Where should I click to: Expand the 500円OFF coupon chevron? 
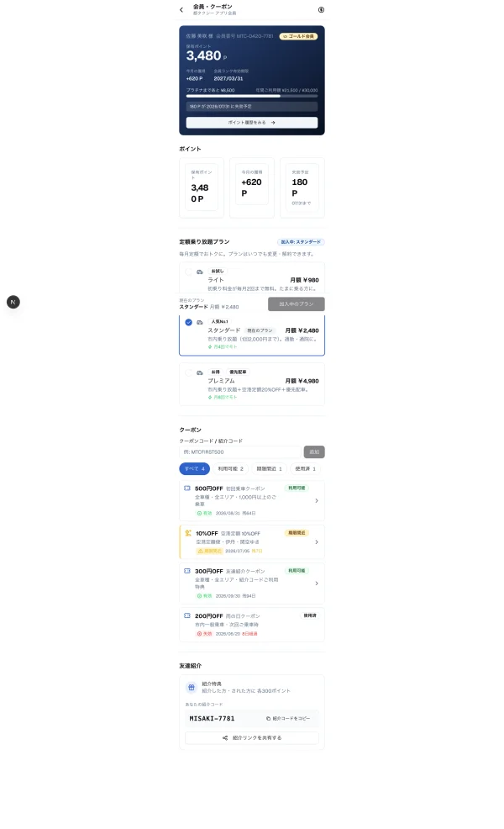317,500
